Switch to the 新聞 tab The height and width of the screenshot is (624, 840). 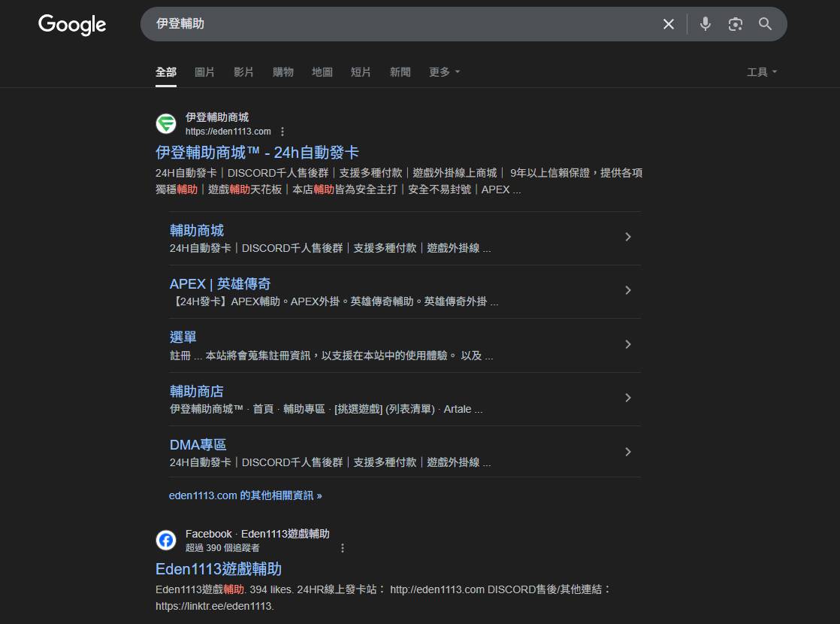[x=400, y=72]
